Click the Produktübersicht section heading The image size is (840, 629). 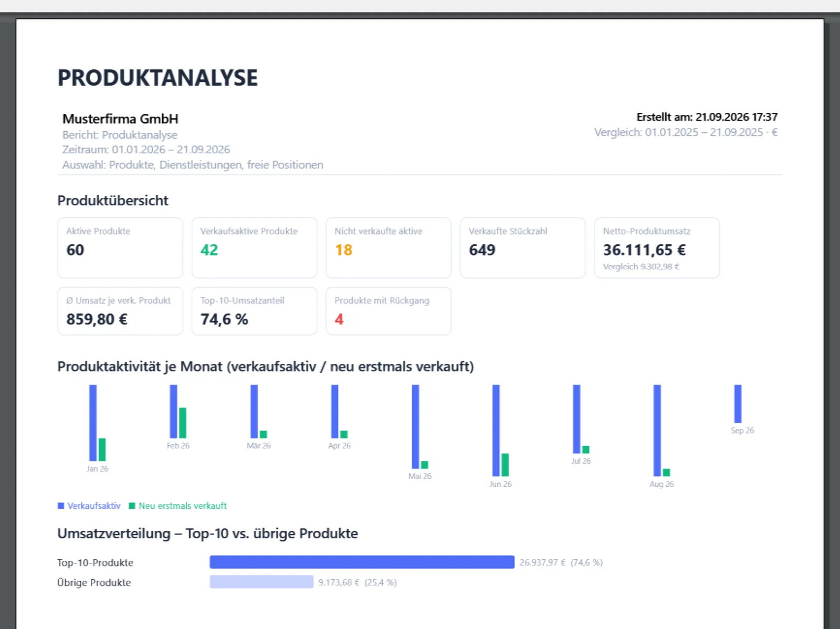[x=113, y=201]
